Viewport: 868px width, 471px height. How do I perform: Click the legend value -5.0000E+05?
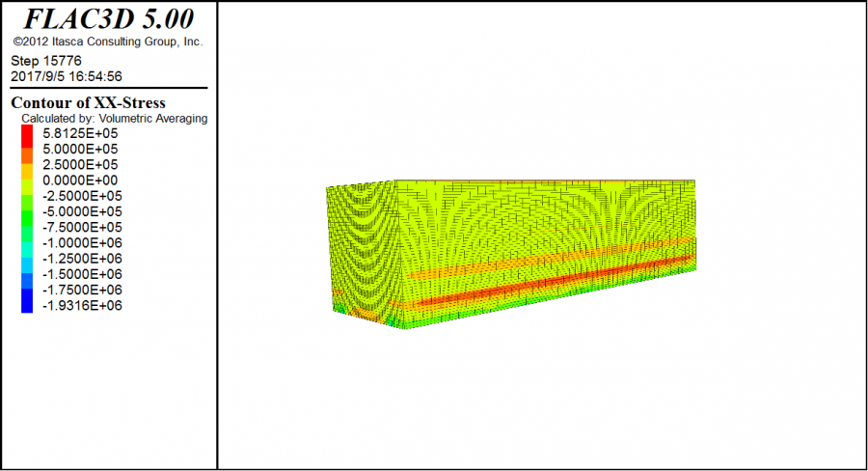coord(82,211)
